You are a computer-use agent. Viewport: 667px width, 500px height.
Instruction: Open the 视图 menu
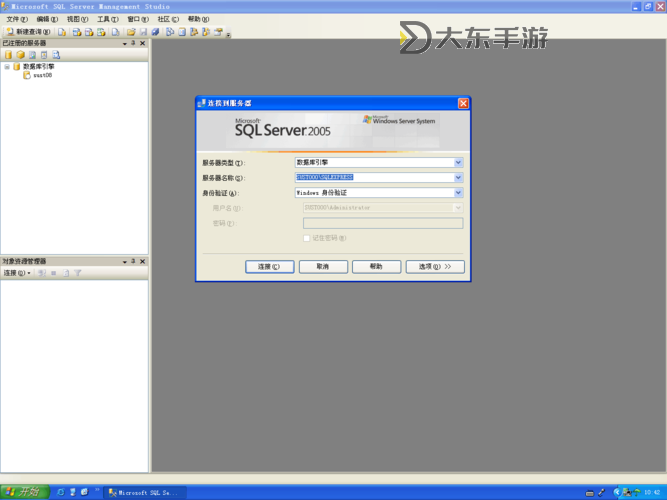click(77, 19)
